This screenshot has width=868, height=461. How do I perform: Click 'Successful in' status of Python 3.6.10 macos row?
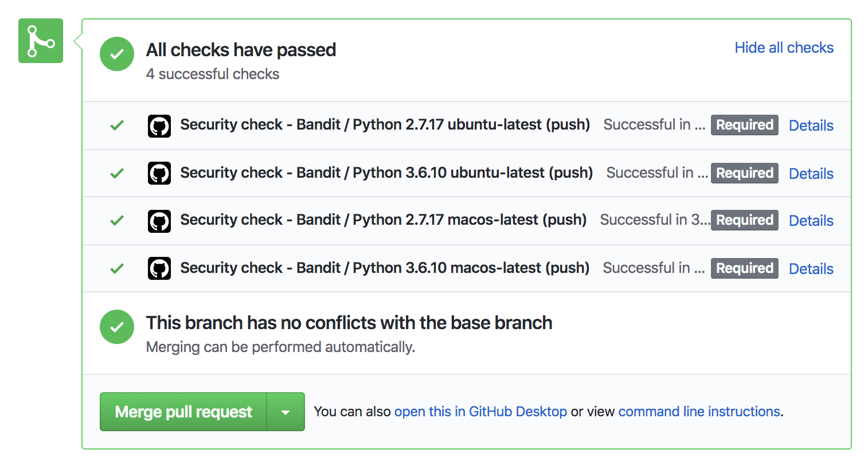654,268
